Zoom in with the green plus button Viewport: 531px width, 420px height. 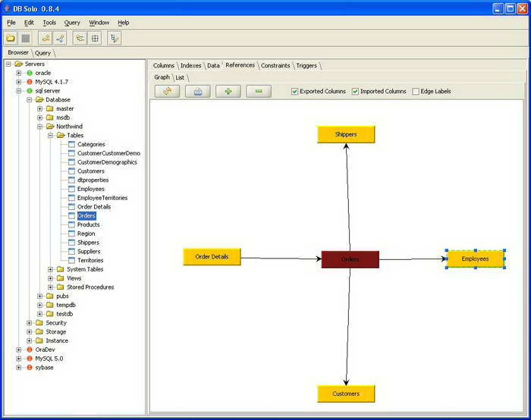[x=228, y=92]
